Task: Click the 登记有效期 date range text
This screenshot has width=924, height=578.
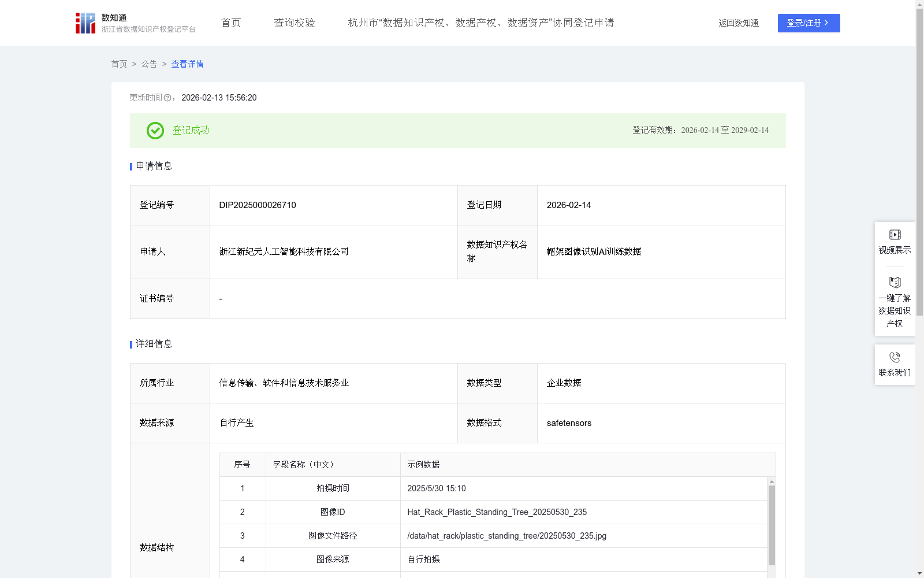Action: click(701, 131)
